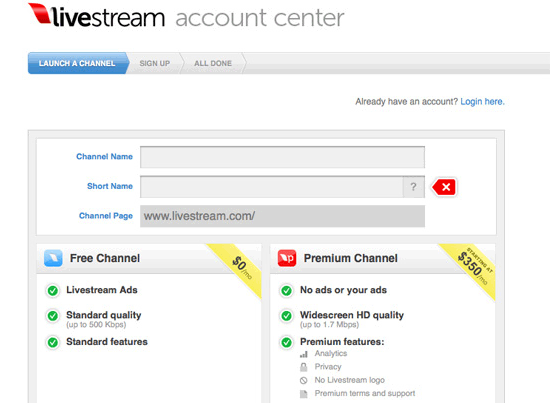The height and width of the screenshot is (403, 550).
Task: Choose the Premium Channel heading
Action: 351,258
